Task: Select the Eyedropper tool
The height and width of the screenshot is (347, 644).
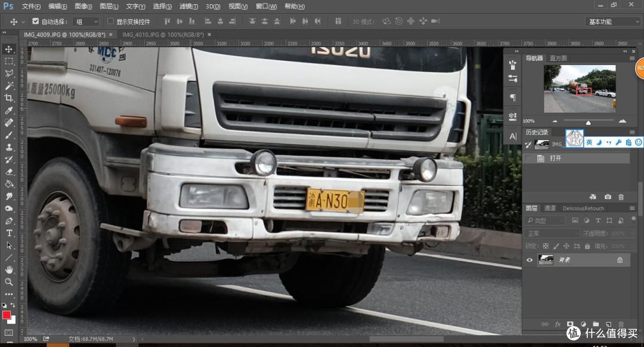Action: click(x=9, y=111)
